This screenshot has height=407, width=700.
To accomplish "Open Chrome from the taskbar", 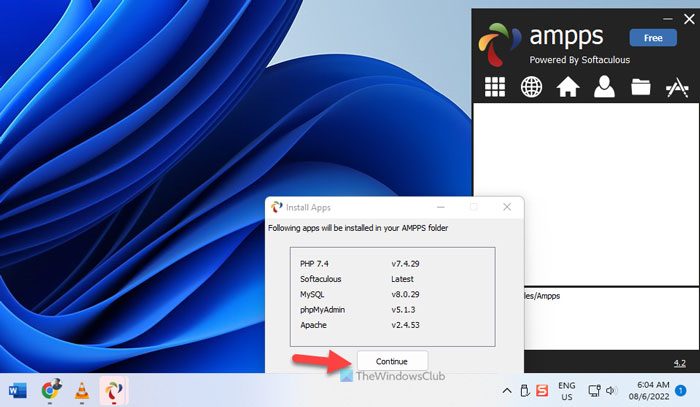I will [50, 390].
